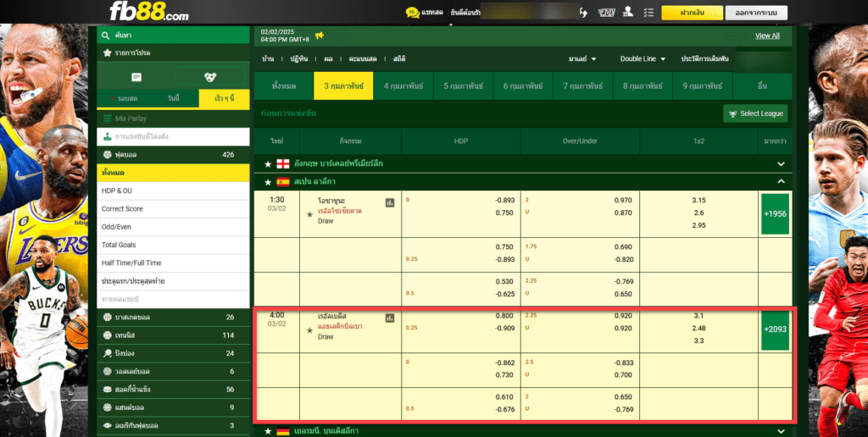Click the basketball sport icon in sidebar
The height and width of the screenshot is (437, 868).
click(108, 318)
